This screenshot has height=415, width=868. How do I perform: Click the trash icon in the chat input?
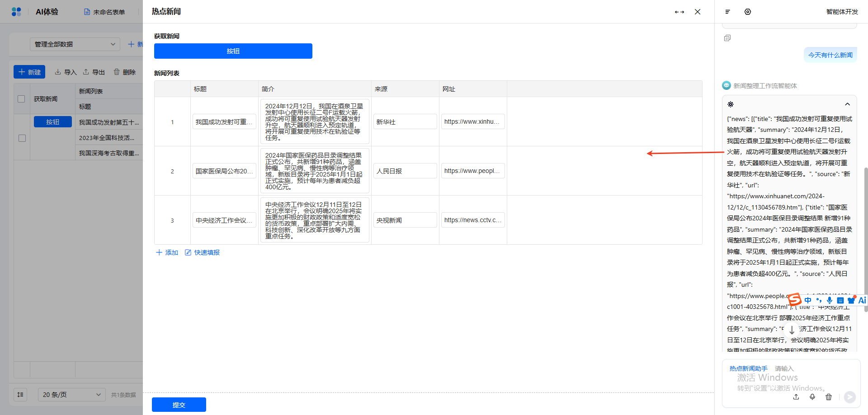pos(829,397)
